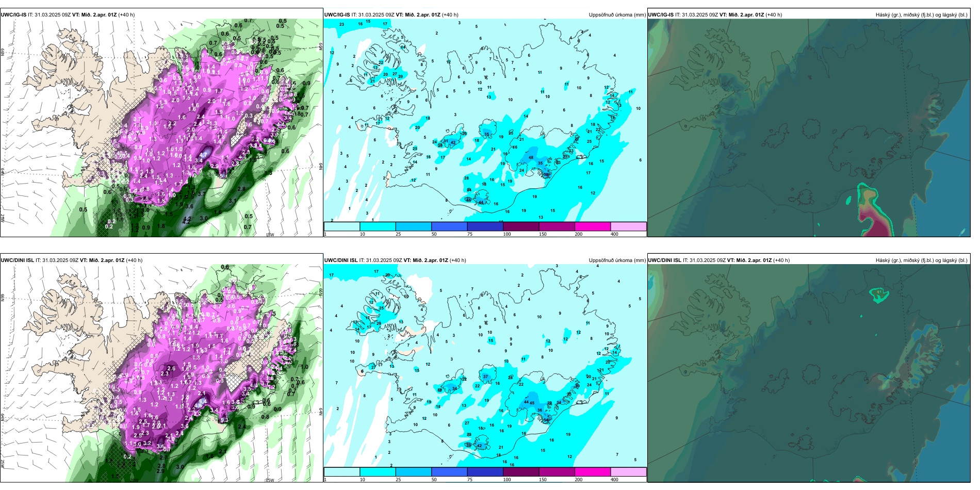Screen dimensions: 980x490
Task: Pick the light pink 400+ mm swatch in DINI ISL legend
Action: 628,472
